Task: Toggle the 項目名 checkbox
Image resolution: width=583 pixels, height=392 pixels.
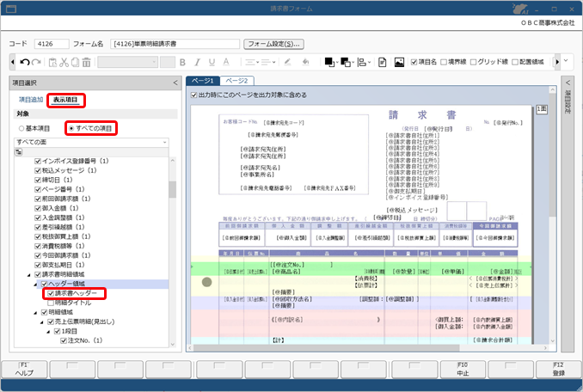Action: pos(414,62)
